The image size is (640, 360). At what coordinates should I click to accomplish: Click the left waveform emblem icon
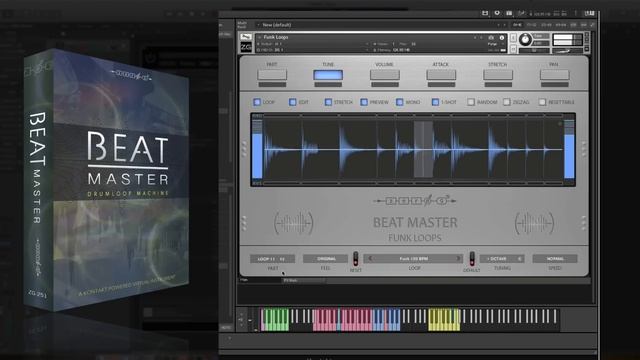coord(293,223)
